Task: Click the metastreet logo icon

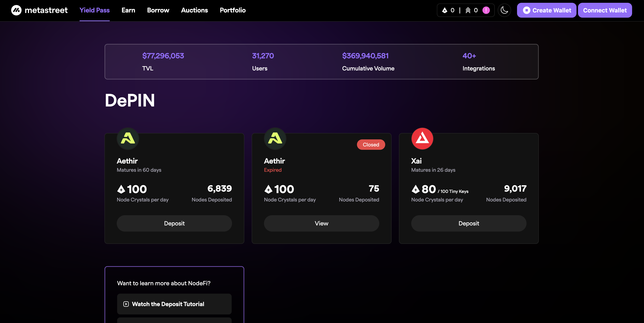Action: [16, 10]
